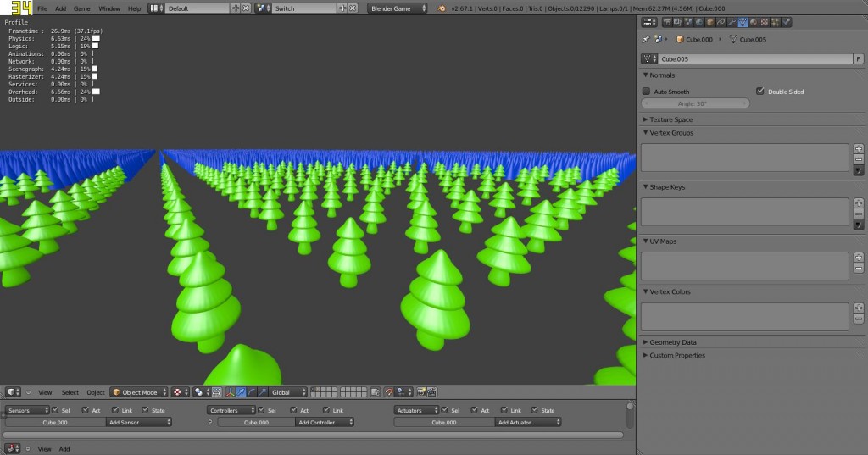Open the Add Actuator dropdown

[x=528, y=422]
